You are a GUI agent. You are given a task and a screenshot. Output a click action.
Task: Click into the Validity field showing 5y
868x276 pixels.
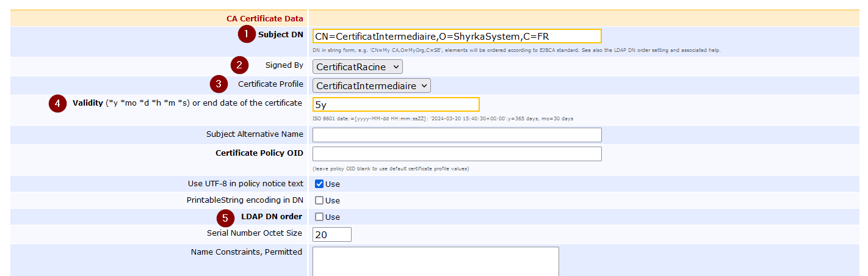(395, 104)
